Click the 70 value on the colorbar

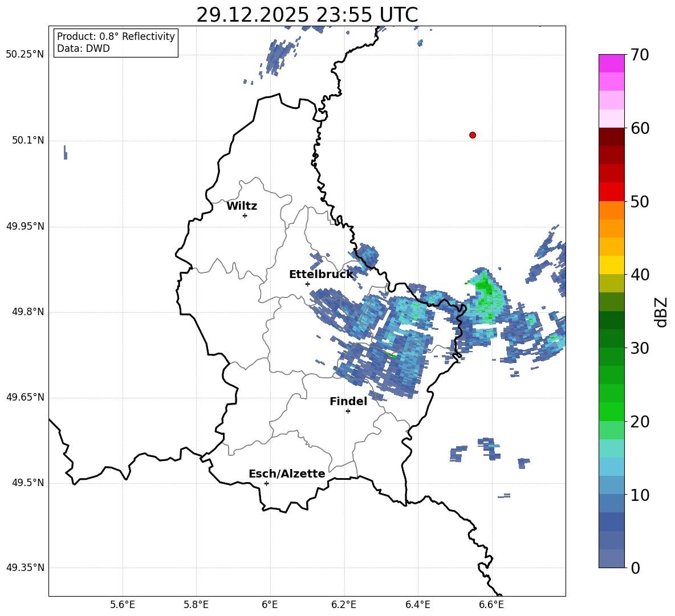pos(639,55)
